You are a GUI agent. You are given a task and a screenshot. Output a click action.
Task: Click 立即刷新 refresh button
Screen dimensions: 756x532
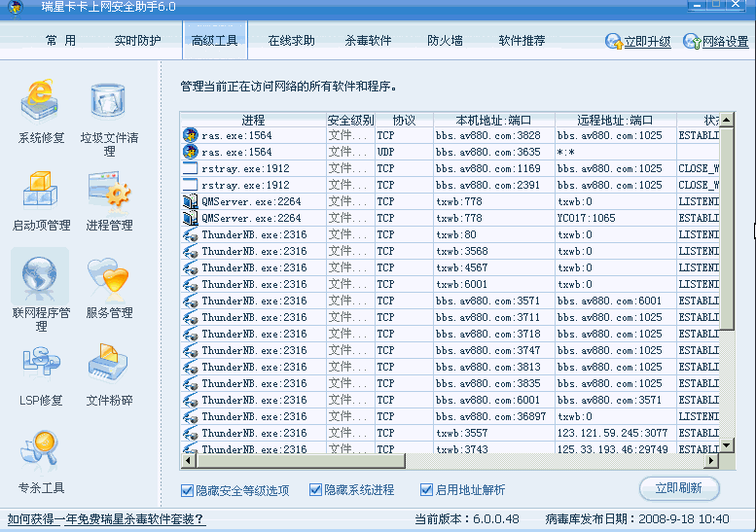tap(678, 488)
